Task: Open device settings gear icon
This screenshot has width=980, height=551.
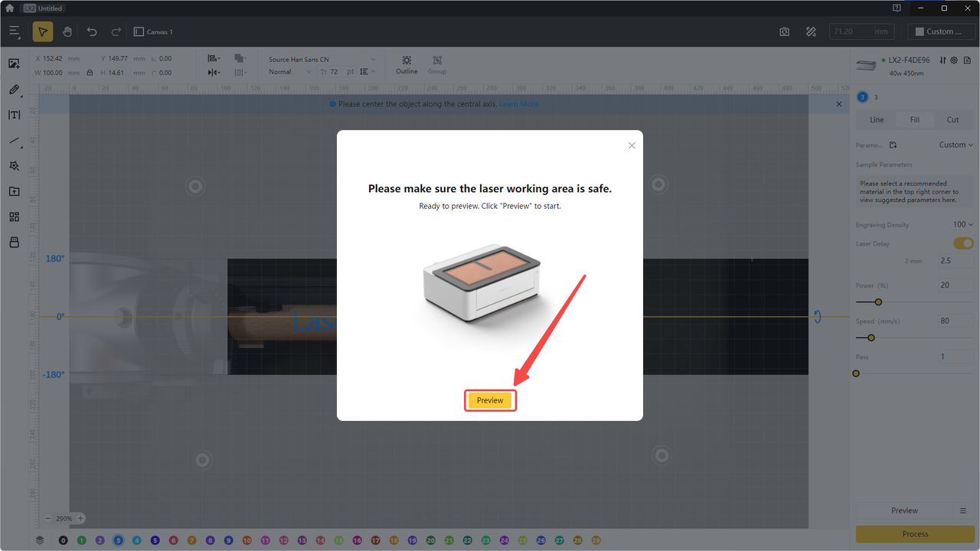Action: [x=954, y=60]
